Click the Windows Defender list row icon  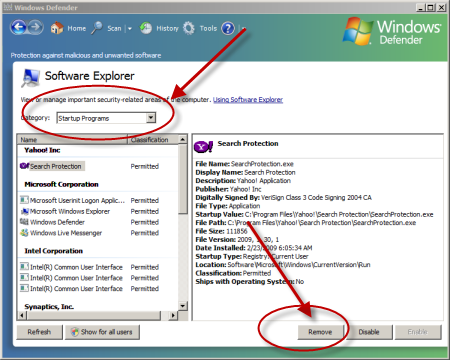click(x=24, y=222)
